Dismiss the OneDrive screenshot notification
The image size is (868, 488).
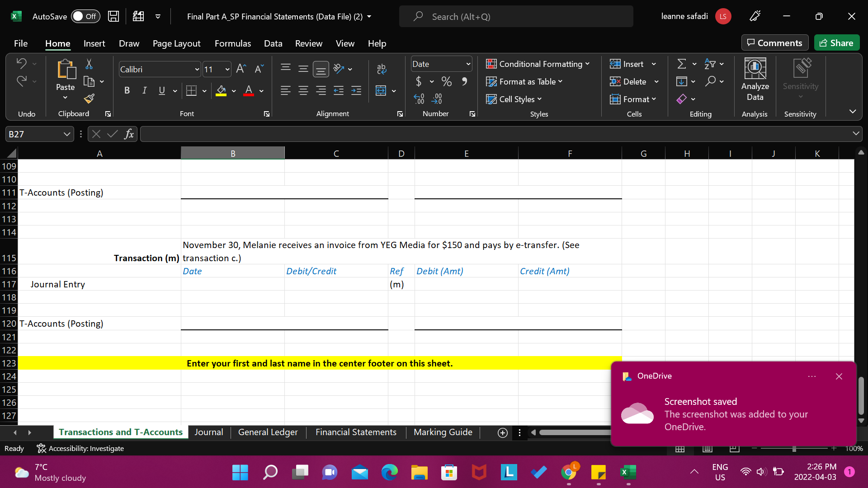pyautogui.click(x=840, y=376)
